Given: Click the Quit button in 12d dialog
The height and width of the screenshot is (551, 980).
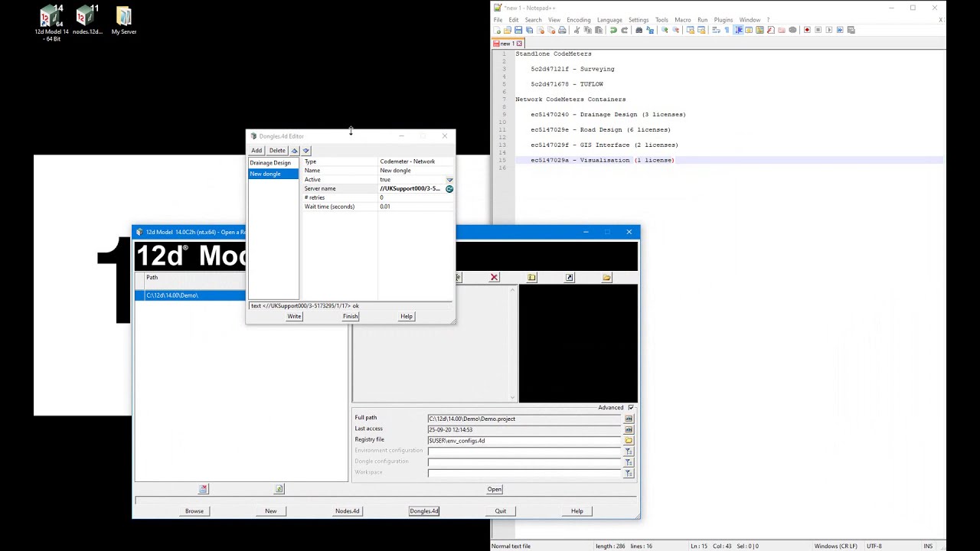Looking at the screenshot, I should tap(500, 511).
